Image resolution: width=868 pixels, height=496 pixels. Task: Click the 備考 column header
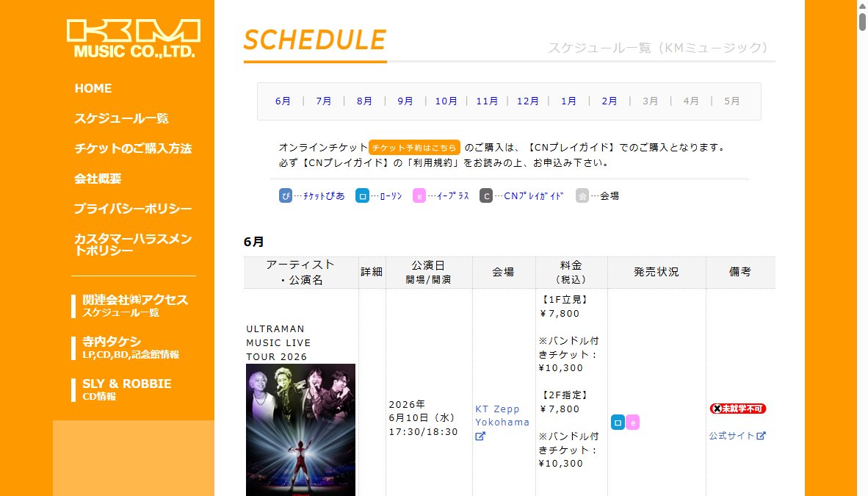click(x=740, y=272)
